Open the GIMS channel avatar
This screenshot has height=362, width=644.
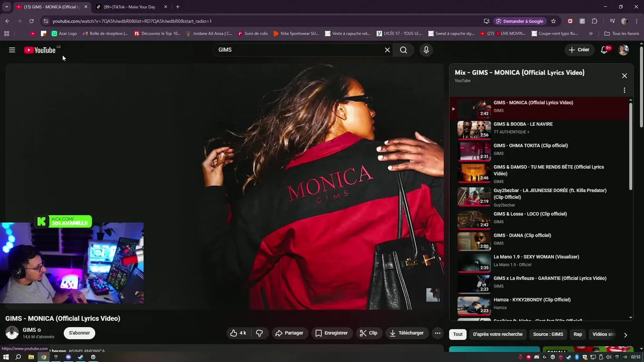12,333
